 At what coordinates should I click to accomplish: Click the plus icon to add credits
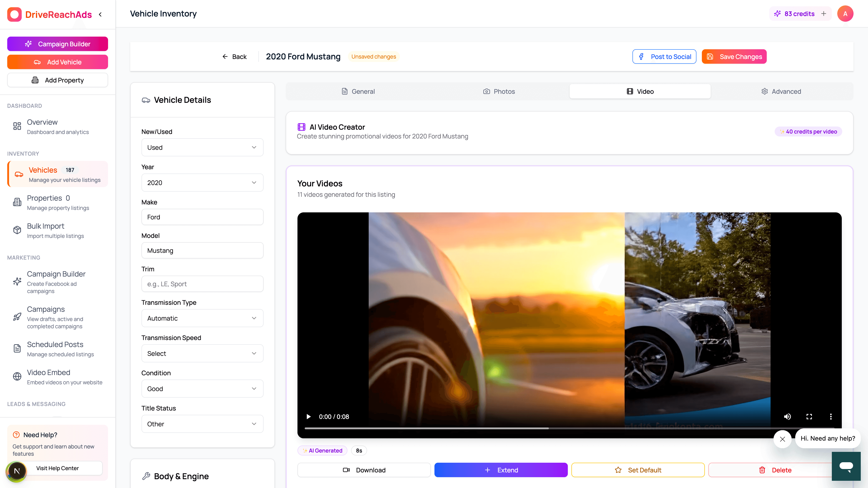tap(823, 14)
